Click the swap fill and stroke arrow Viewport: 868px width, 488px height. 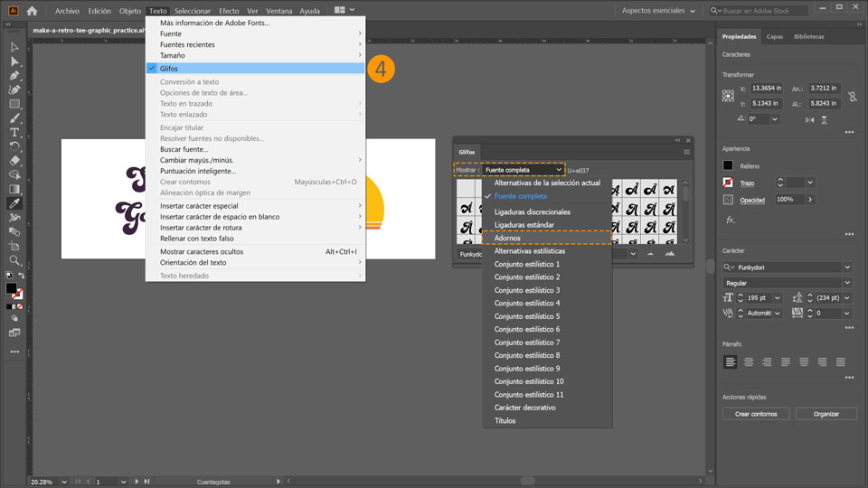pos(21,275)
